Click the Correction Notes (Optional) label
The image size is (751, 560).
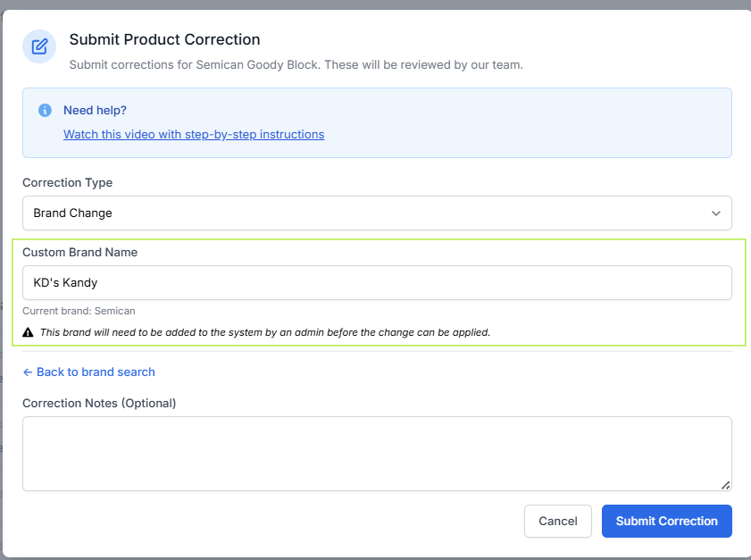(99, 403)
